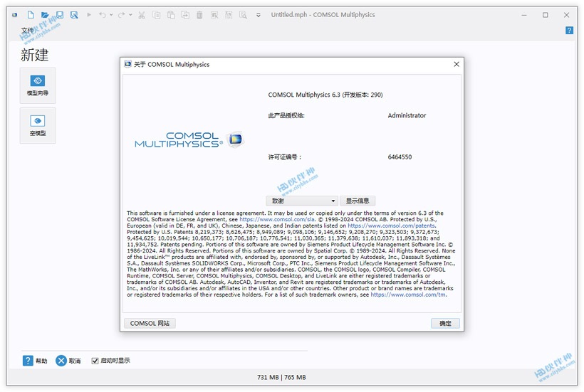Screen dimensions: 584x392
Task: Click the 取消 cancel button
Action: pyautogui.click(x=68, y=361)
